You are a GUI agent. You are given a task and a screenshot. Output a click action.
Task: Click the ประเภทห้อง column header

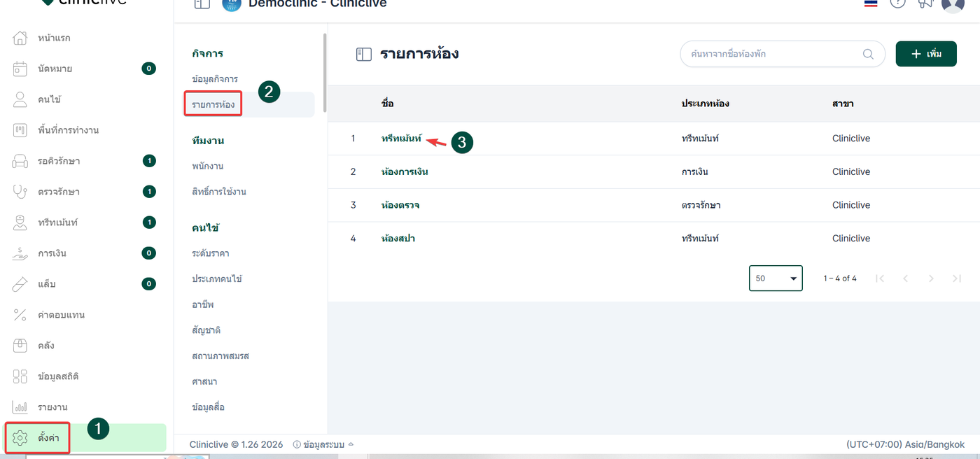706,104
